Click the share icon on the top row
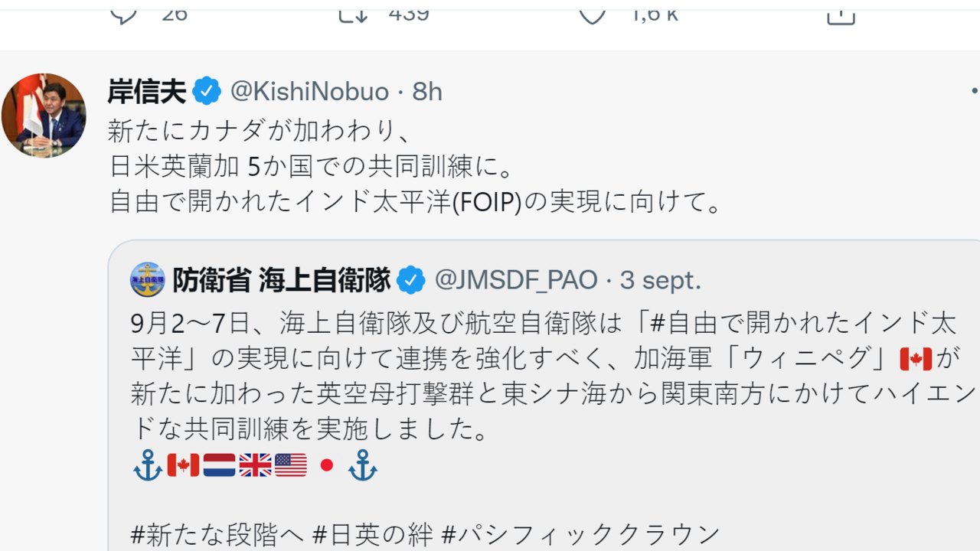Screen dimensions: 980x551 pos(840,13)
